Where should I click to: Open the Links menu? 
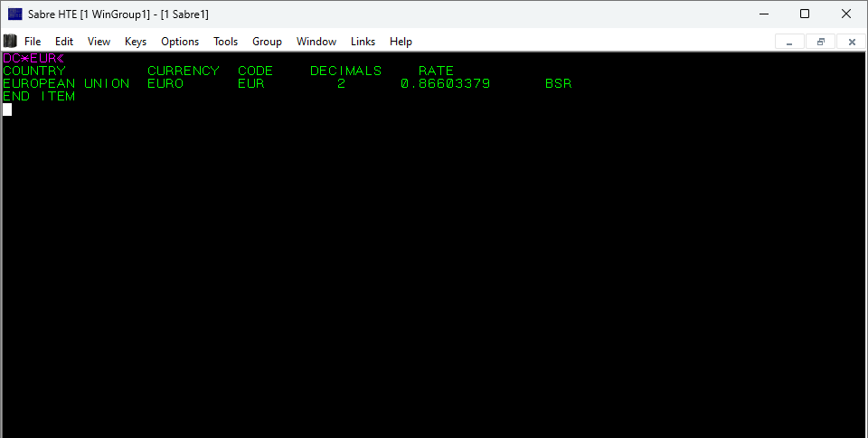pyautogui.click(x=363, y=42)
